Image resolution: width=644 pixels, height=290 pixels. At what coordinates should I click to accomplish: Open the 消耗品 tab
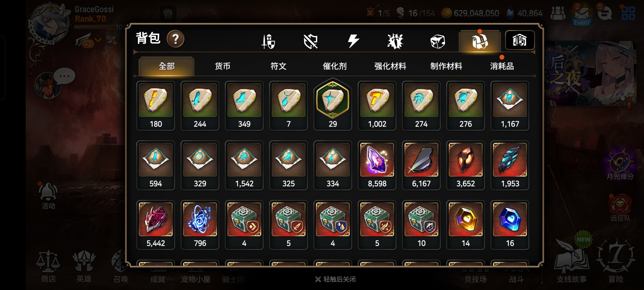[502, 66]
